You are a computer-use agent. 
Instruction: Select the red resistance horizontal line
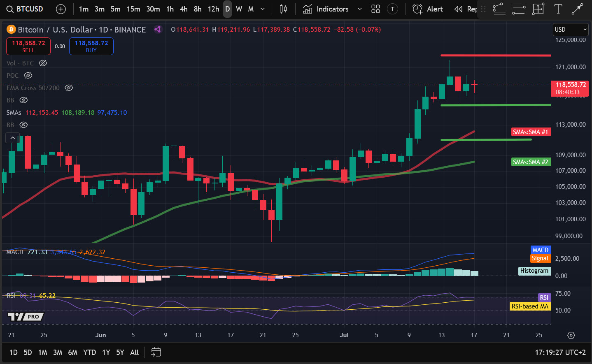495,55
